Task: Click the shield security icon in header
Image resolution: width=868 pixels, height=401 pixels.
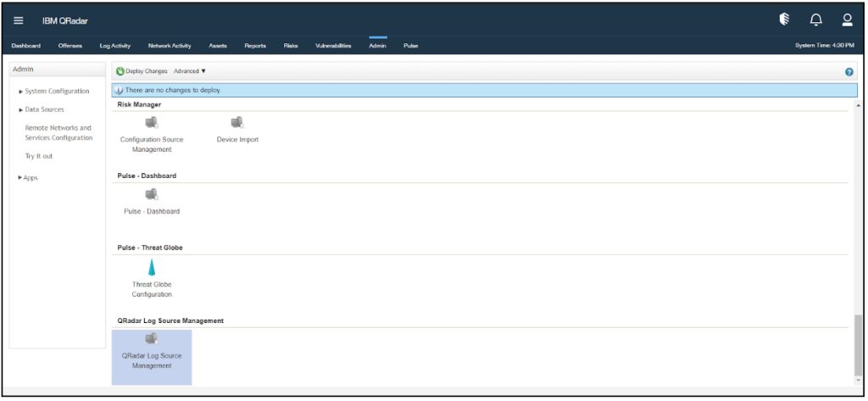Action: (784, 20)
